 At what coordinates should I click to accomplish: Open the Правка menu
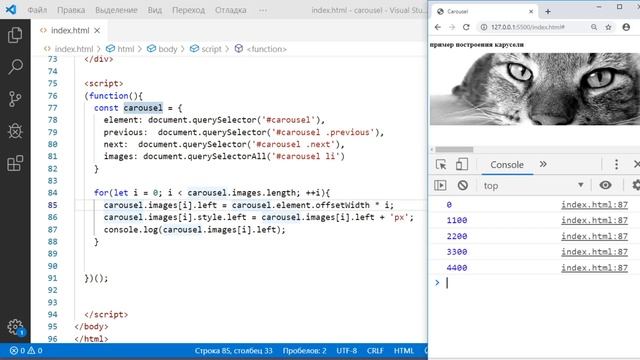tap(71, 10)
